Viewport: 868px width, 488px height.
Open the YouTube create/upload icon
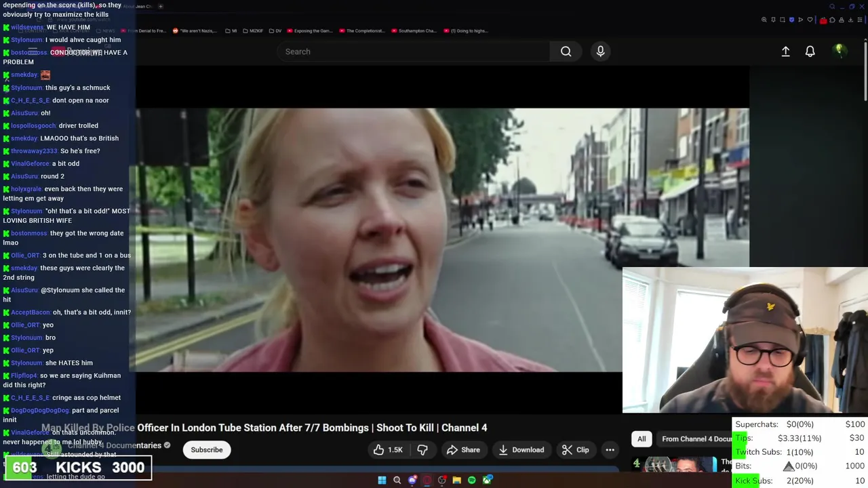[x=785, y=52]
